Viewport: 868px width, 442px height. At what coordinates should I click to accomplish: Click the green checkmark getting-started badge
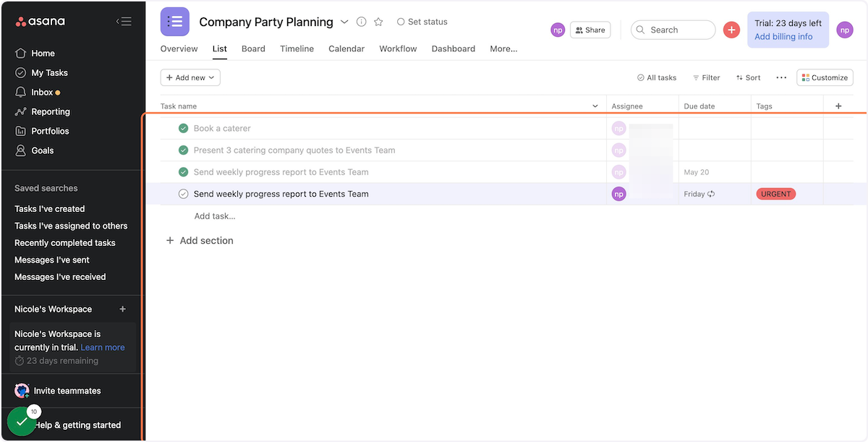(21, 422)
